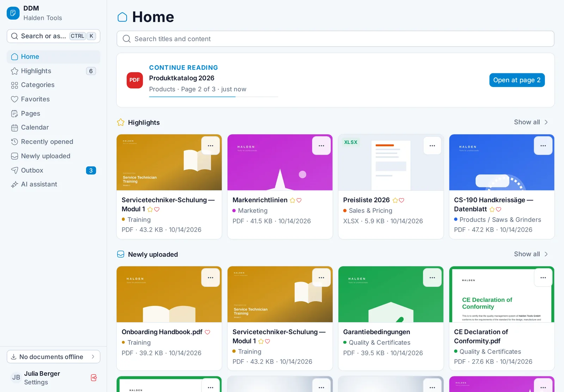Toggle the highlight star on Preisliste 2026
This screenshot has height=392, width=564.
tap(395, 200)
